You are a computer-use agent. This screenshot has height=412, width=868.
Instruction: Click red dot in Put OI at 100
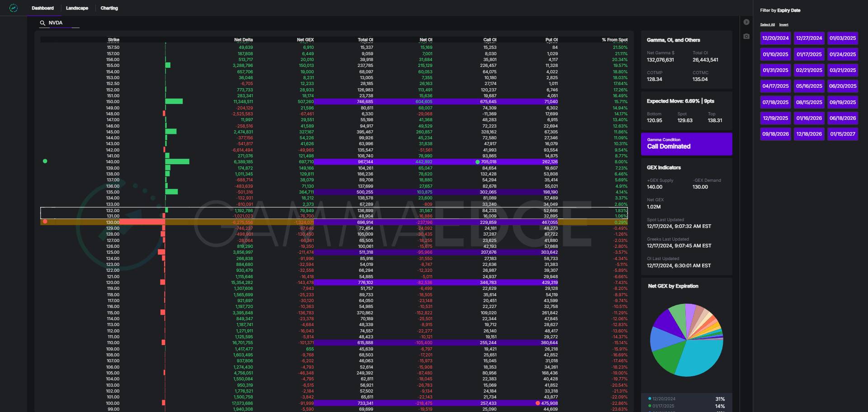pyautogui.click(x=538, y=403)
